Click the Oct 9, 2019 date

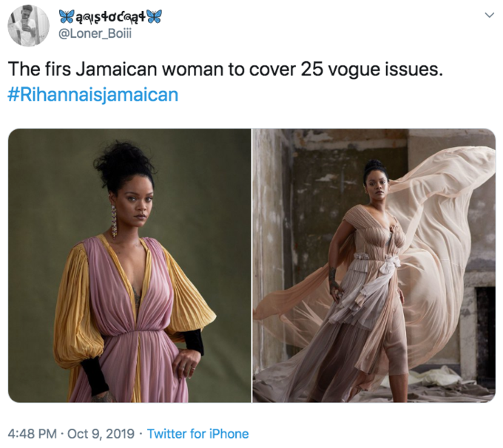[x=101, y=434]
